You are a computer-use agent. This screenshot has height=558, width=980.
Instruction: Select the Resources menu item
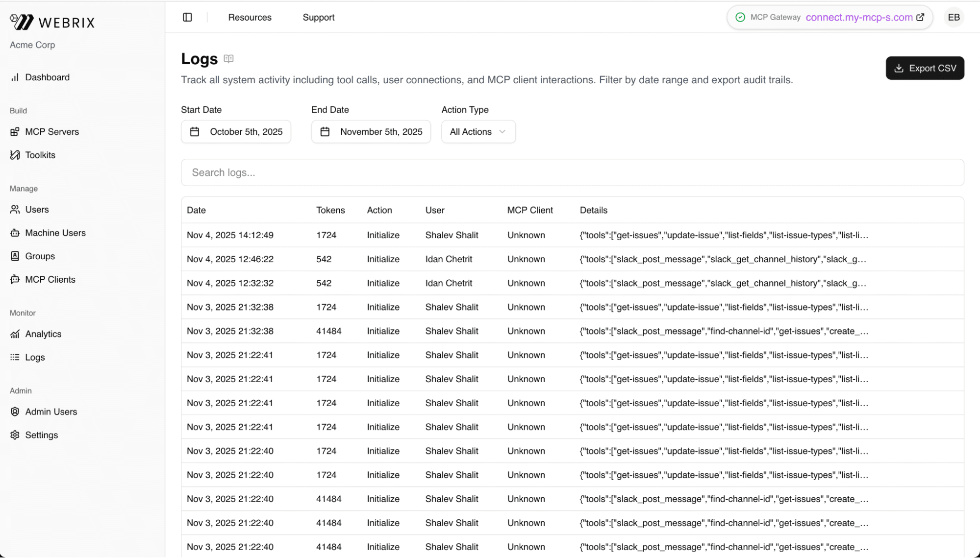point(250,17)
